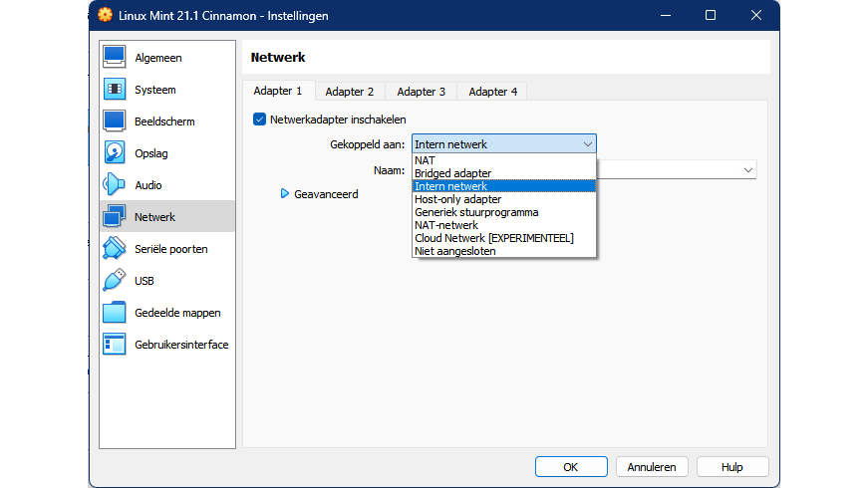
Task: Click the Seriële poorten connector icon
Action: coord(115,249)
